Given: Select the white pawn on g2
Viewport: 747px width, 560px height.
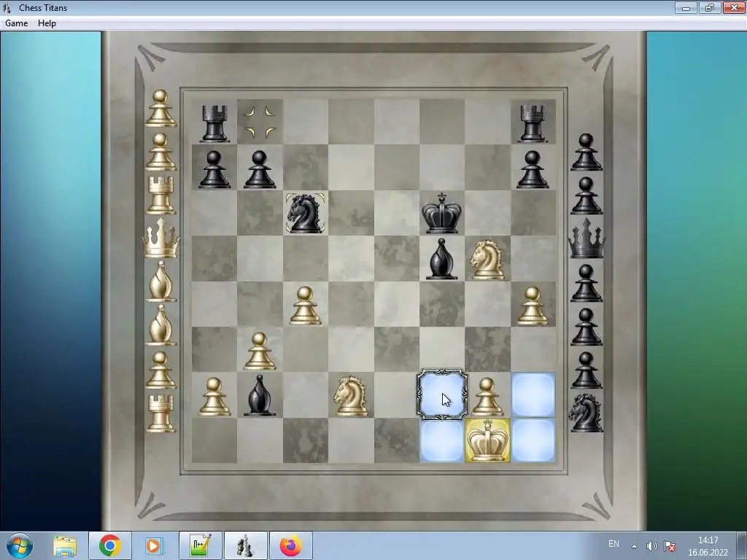Looking at the screenshot, I should (x=487, y=396).
